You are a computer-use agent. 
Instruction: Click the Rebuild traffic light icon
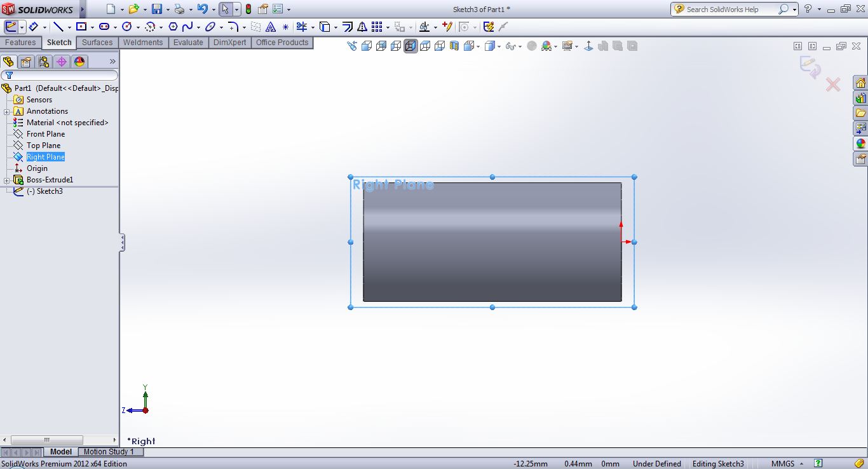(248, 9)
